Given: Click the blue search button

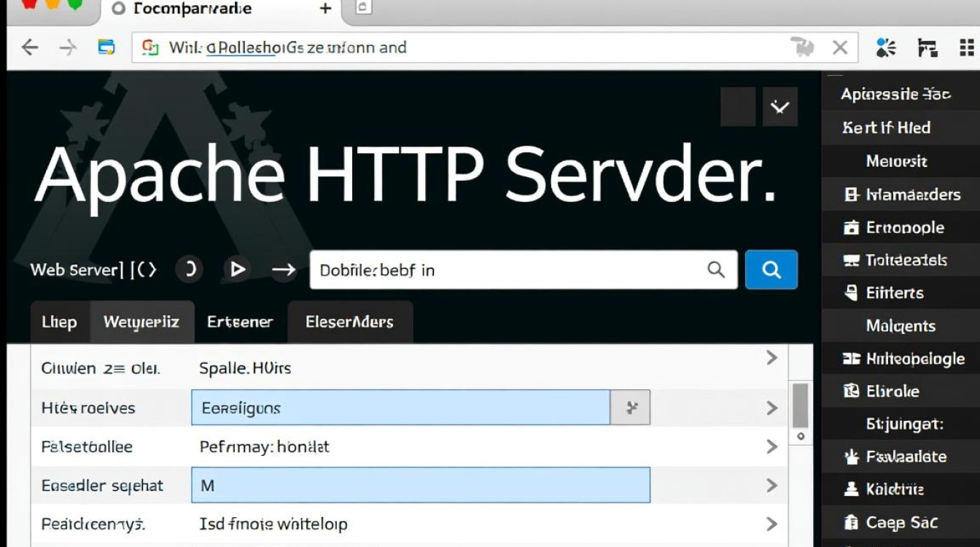Looking at the screenshot, I should tap(771, 270).
